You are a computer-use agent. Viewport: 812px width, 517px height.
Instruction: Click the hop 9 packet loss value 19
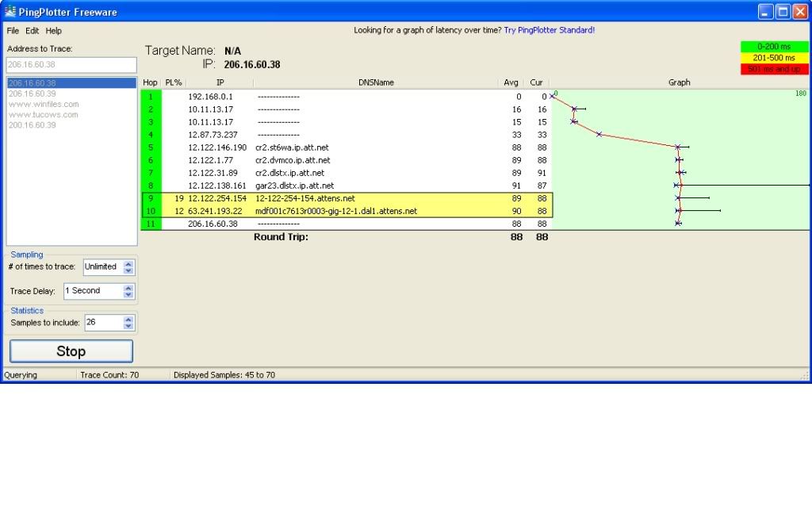(179, 198)
